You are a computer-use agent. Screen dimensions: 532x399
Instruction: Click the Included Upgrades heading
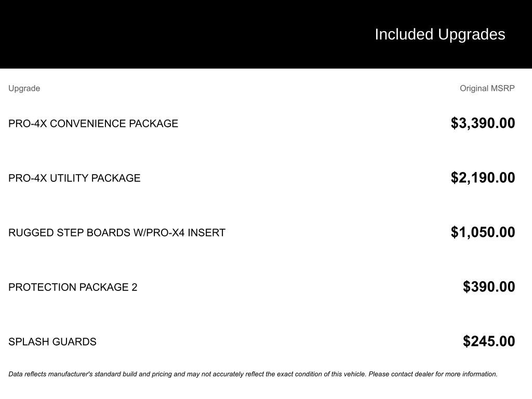tap(440, 34)
